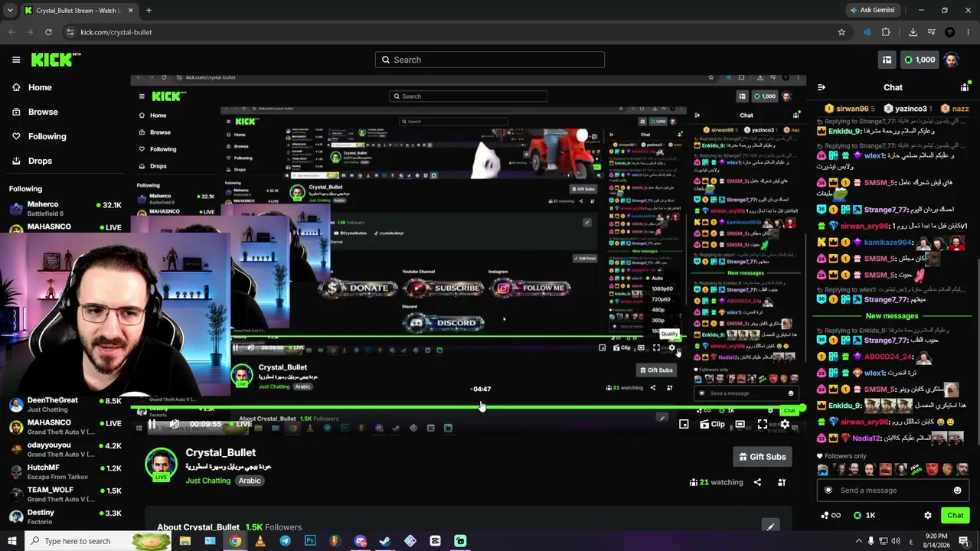This screenshot has width=980, height=551.
Task: Open the Kick profile avatar menu
Action: click(x=951, y=60)
